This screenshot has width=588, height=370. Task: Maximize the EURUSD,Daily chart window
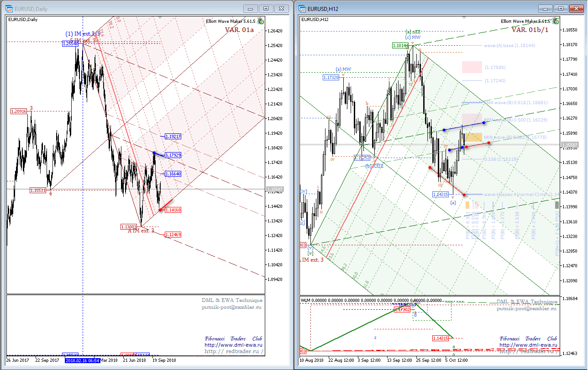coord(266,8)
